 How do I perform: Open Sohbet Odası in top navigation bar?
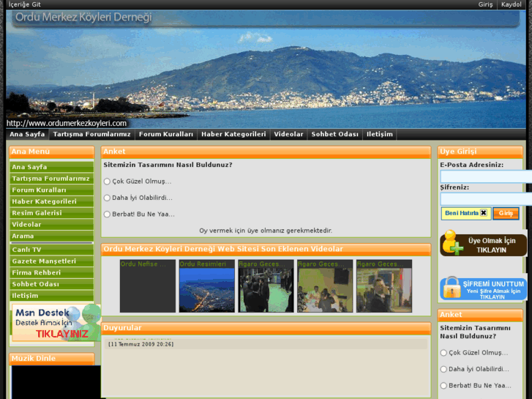pos(335,134)
